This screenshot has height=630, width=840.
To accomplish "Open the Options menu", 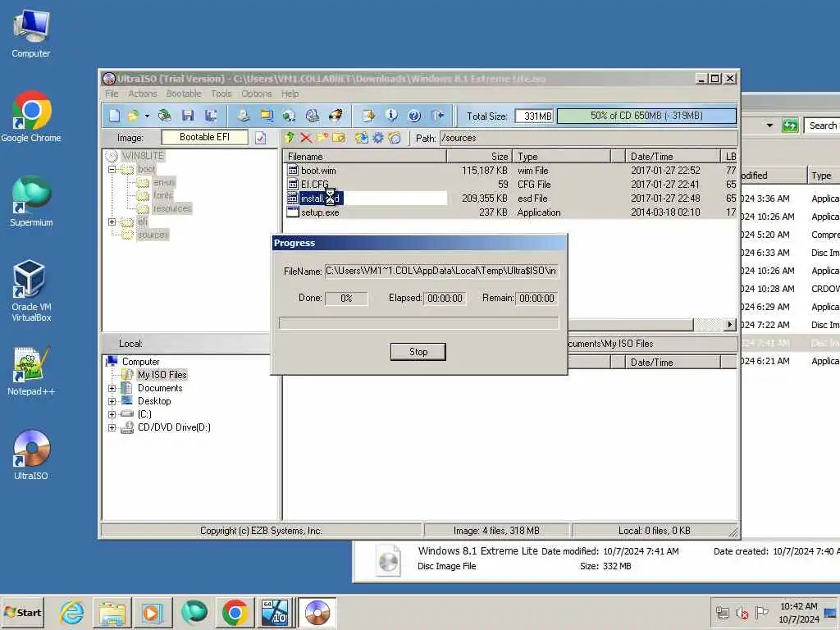I will click(x=257, y=94).
